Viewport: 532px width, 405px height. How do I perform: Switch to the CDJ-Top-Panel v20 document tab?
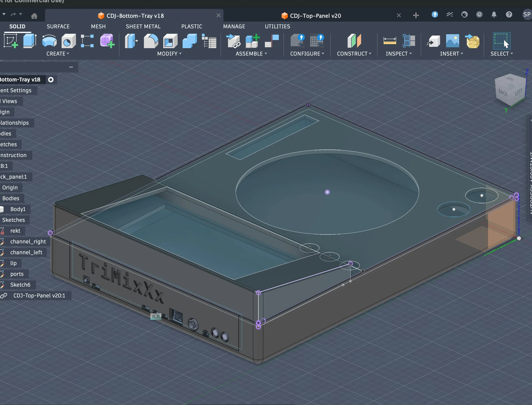click(x=315, y=16)
